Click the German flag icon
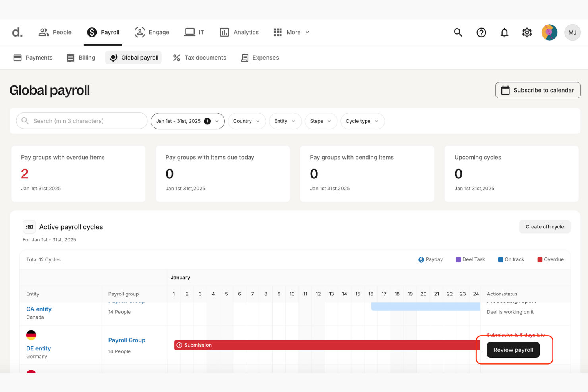 31,335
